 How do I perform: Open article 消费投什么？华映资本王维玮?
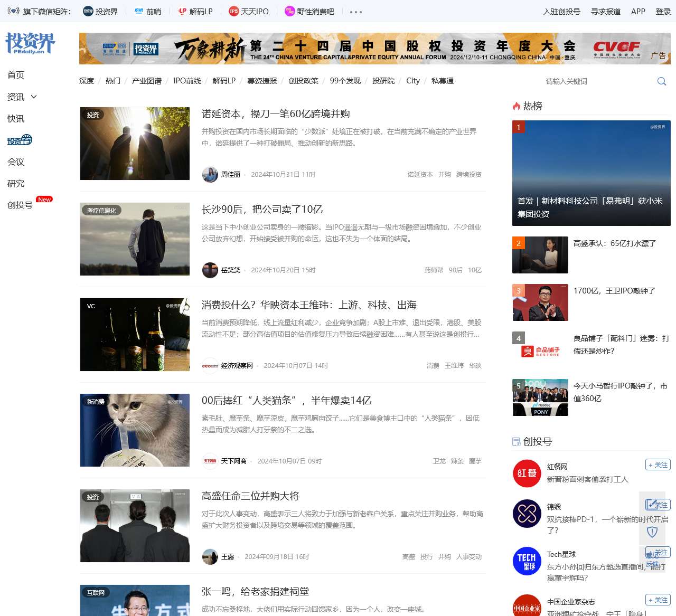tap(309, 305)
